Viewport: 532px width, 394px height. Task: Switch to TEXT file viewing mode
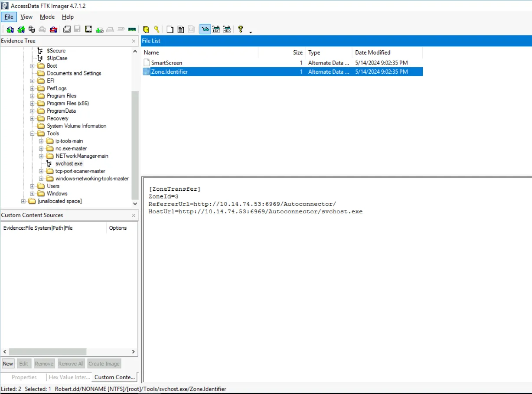[216, 29]
